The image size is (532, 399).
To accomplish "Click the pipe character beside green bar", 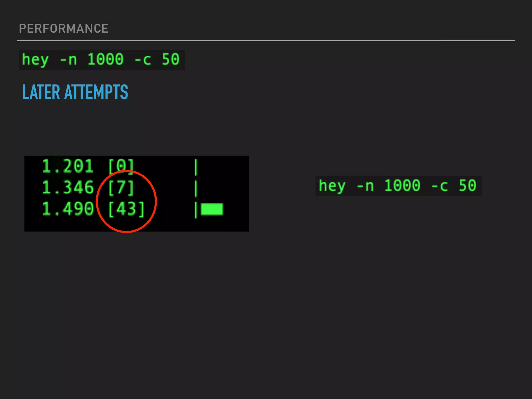I will pos(196,210).
